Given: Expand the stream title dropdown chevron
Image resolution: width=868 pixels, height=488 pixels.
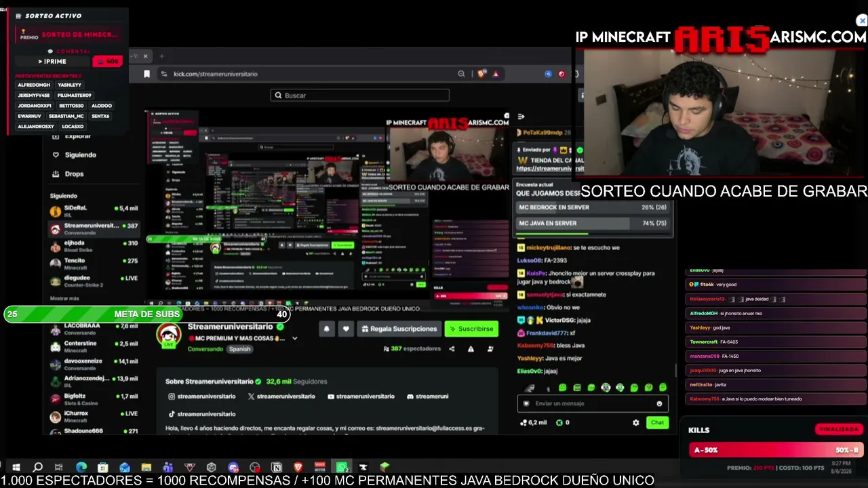Looking at the screenshot, I should [294, 338].
